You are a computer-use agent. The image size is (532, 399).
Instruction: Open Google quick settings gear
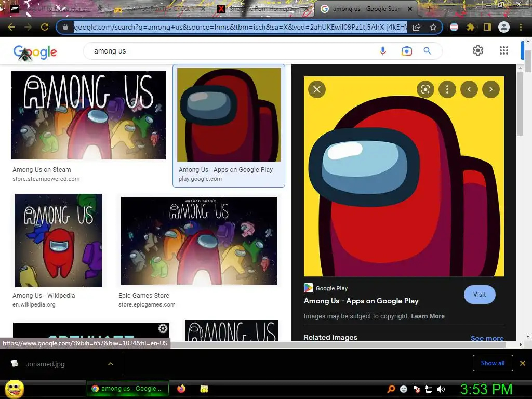click(478, 50)
